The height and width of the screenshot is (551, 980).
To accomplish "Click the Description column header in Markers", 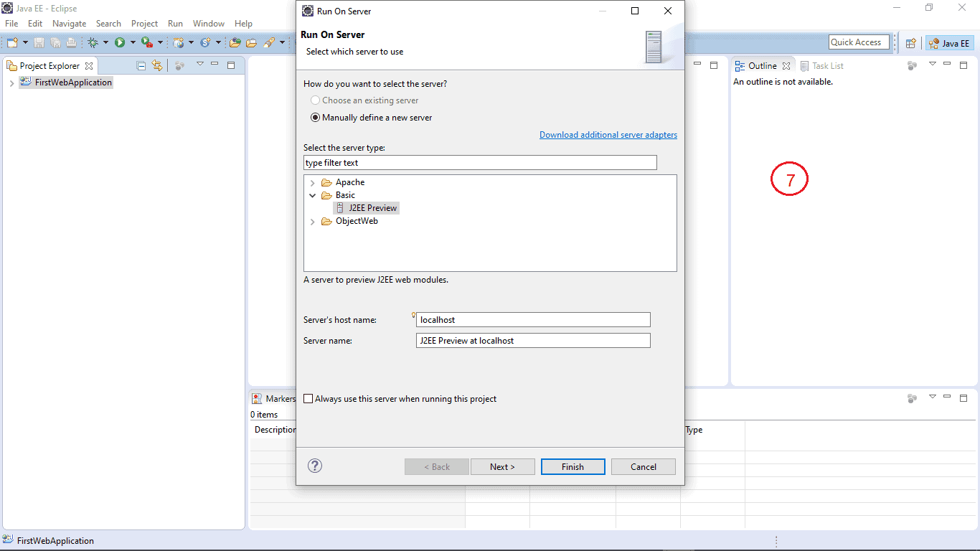I will point(275,430).
